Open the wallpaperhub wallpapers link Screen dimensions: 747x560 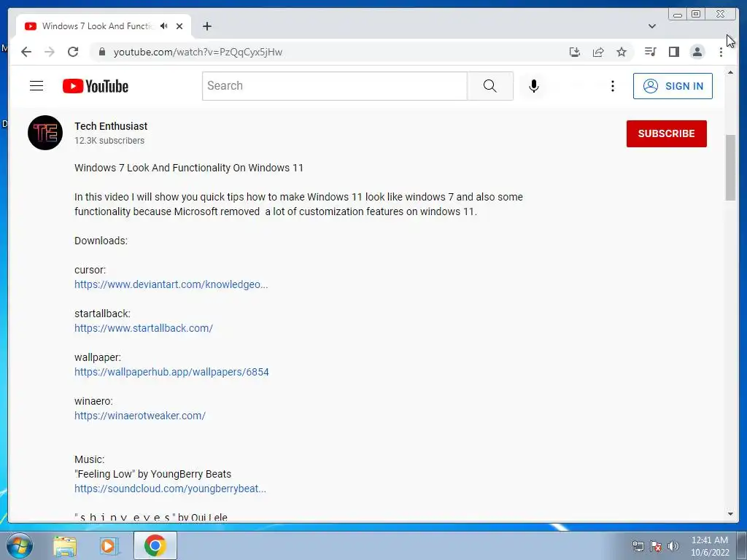(x=171, y=372)
